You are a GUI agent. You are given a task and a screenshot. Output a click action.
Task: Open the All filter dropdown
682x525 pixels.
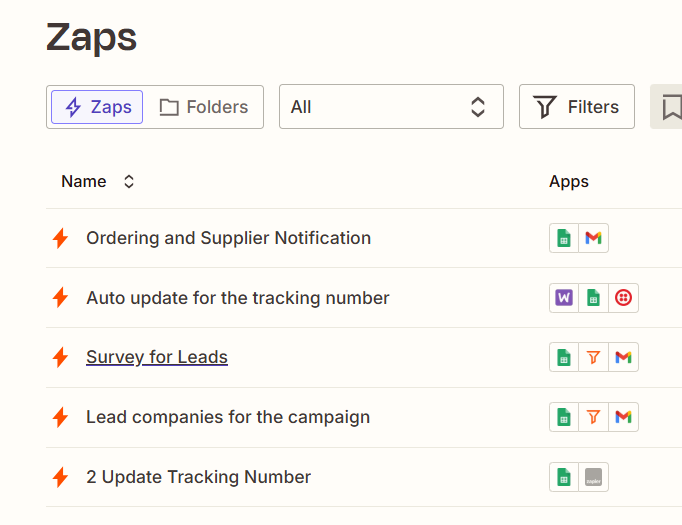[x=390, y=107]
